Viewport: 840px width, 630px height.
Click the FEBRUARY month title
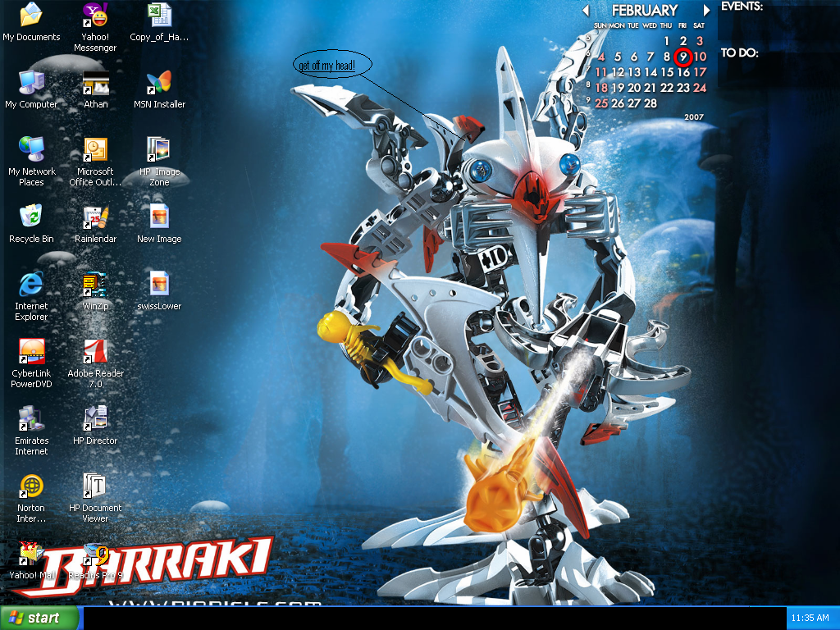645,10
